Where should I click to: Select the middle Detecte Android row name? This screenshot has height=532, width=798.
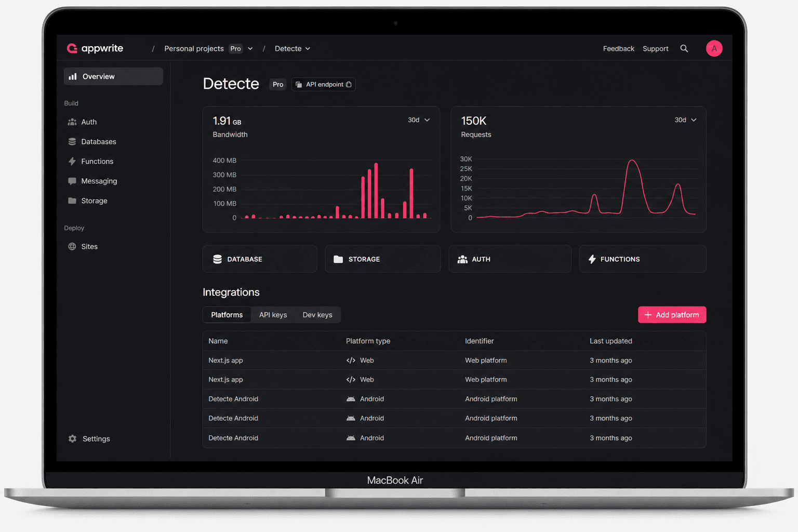point(233,418)
